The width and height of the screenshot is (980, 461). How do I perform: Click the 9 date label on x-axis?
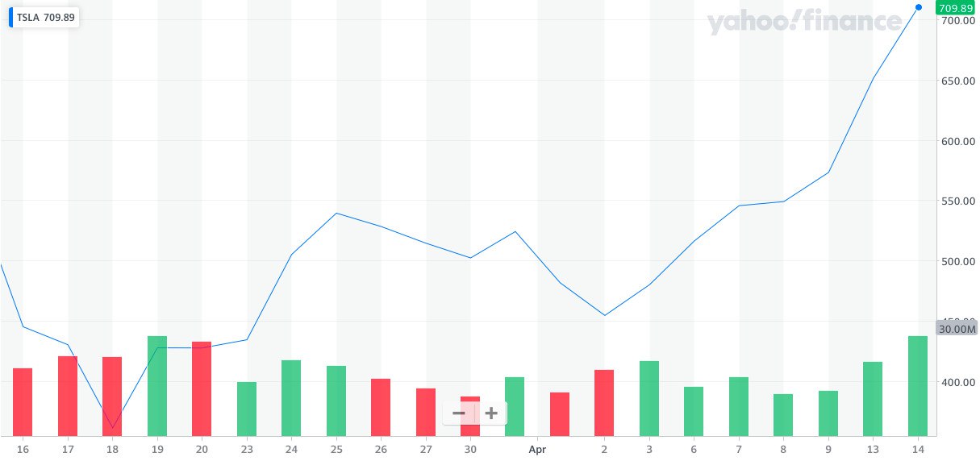(828, 448)
